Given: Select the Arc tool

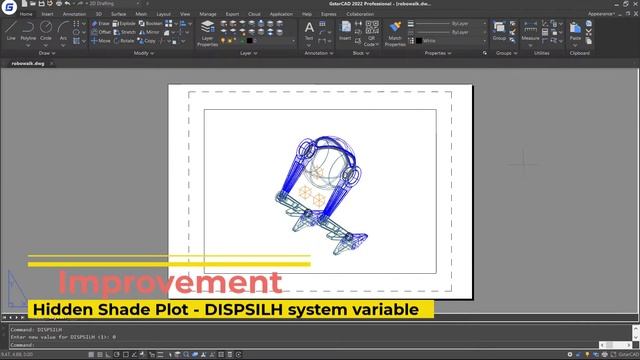Looking at the screenshot, I should pyautogui.click(x=63, y=31).
